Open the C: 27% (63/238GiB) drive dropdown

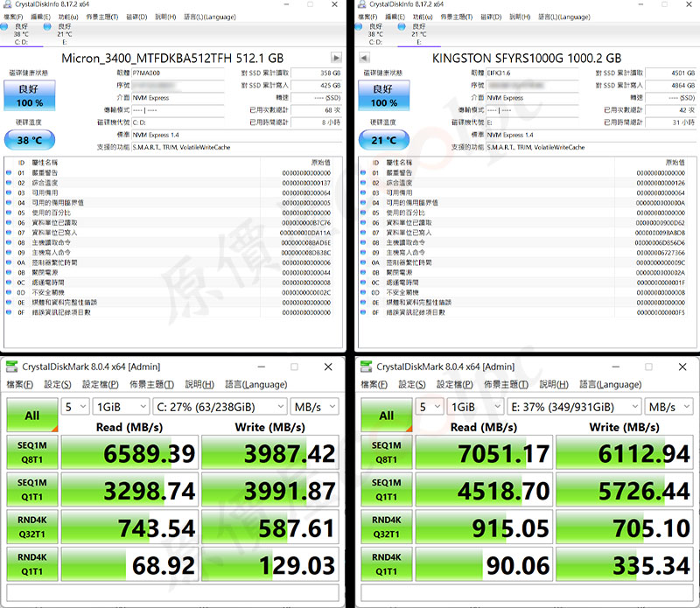tap(220, 407)
